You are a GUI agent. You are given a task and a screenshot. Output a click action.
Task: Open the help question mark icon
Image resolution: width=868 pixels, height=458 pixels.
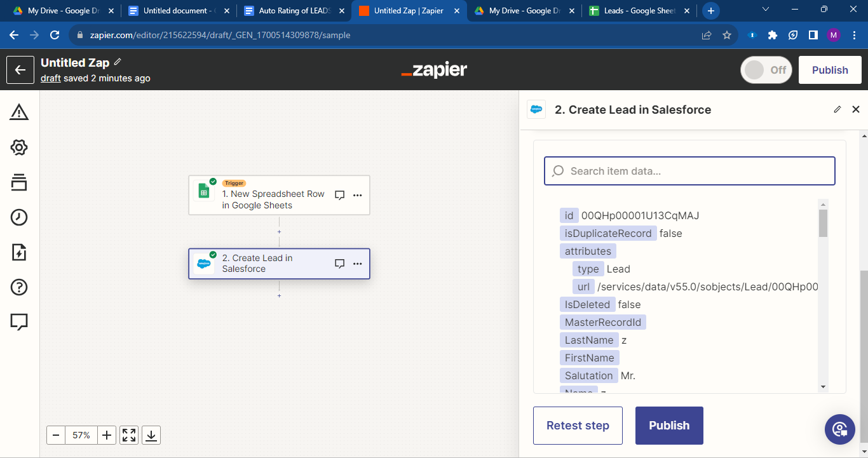click(19, 287)
